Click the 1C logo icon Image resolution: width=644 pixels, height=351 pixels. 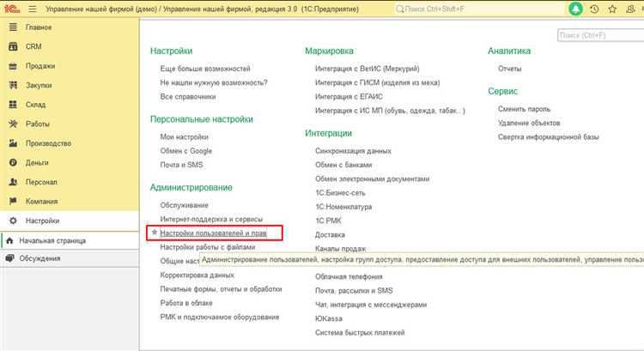point(12,9)
